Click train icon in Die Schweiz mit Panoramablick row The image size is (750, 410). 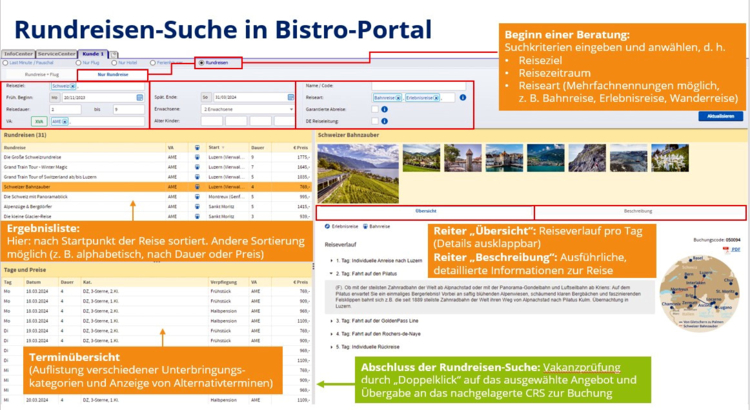point(197,197)
